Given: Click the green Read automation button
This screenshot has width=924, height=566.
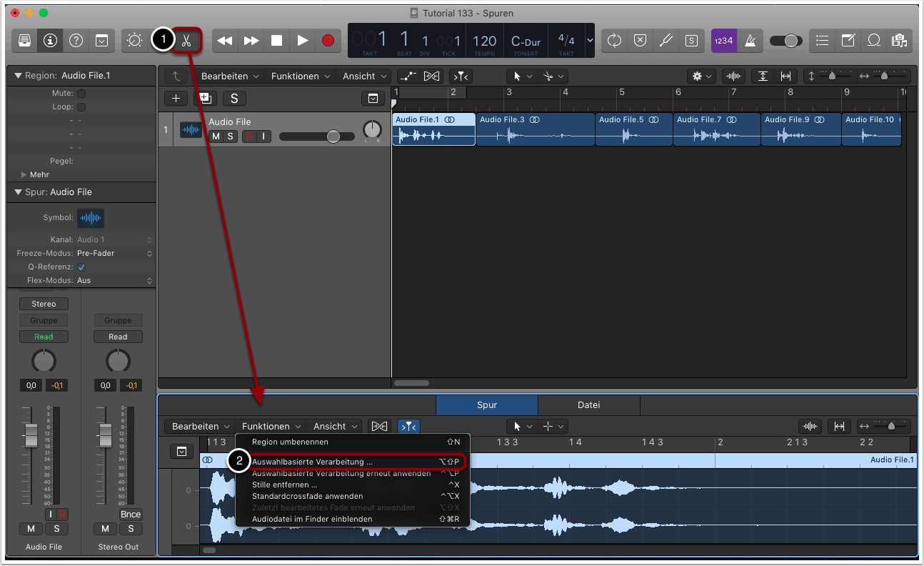Looking at the screenshot, I should pos(44,337).
